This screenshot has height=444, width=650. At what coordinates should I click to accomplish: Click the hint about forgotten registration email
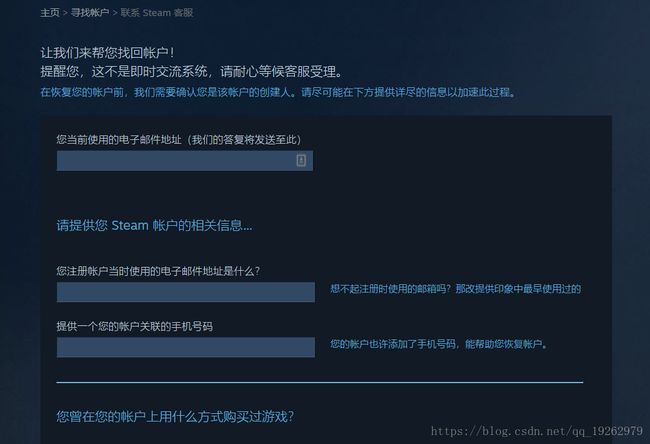tap(456, 289)
